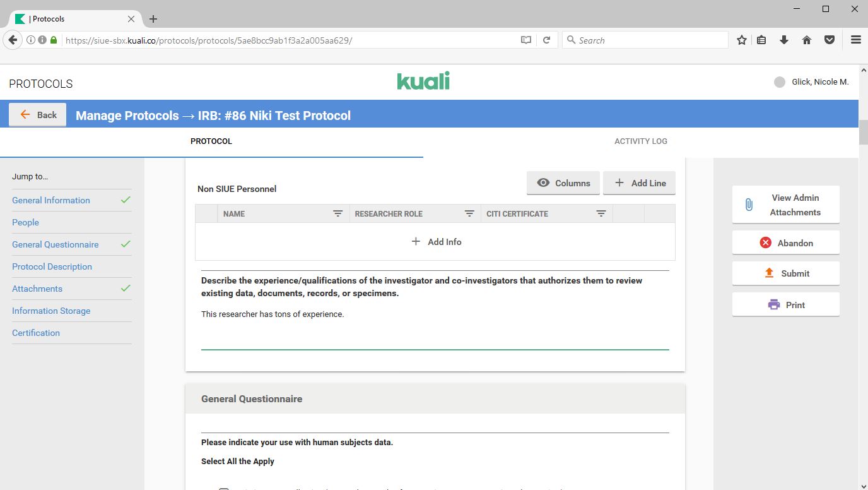Jump to the People section
Screen dimensions: 868x490
point(25,222)
